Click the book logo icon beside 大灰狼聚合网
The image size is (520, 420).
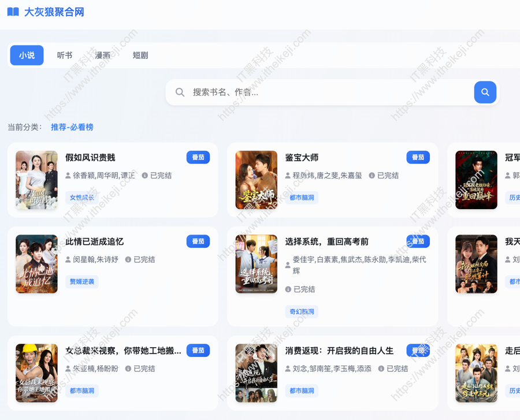pos(13,12)
